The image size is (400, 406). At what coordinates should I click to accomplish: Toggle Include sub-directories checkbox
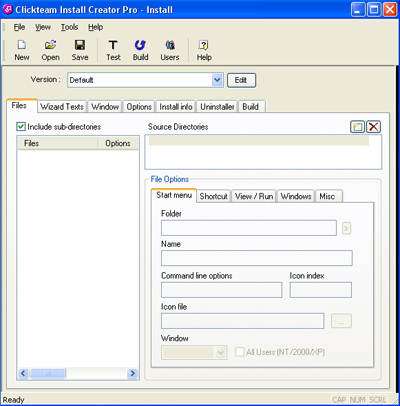21,127
